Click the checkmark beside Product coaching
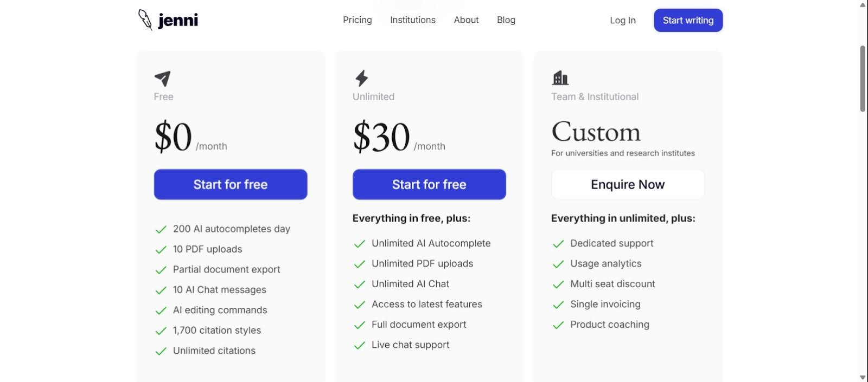The width and height of the screenshot is (868, 382). click(x=558, y=325)
